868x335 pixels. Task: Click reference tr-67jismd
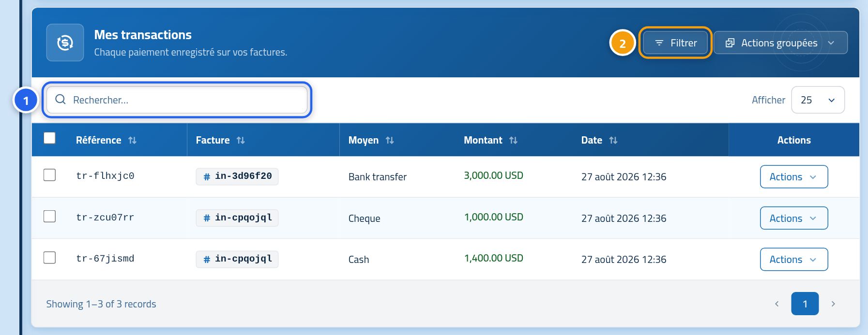(105, 259)
